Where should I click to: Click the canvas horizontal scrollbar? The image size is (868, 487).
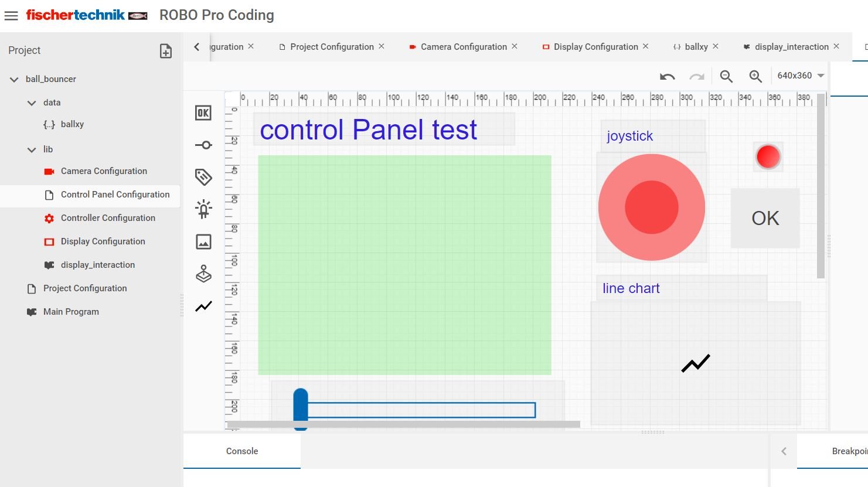pos(404,424)
